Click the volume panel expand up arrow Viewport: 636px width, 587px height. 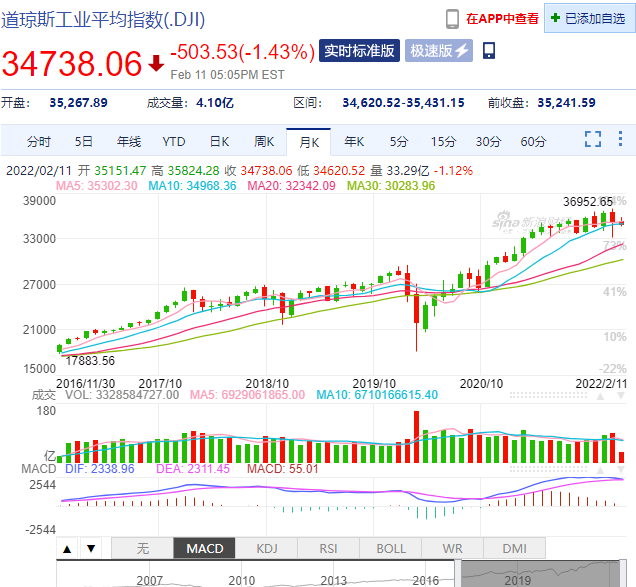point(600,396)
